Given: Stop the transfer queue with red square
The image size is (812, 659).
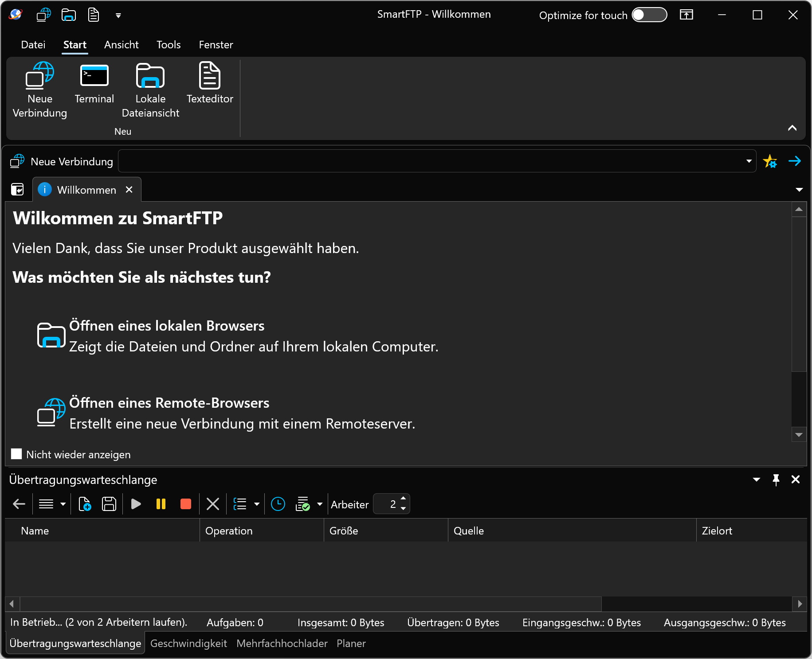Looking at the screenshot, I should pyautogui.click(x=186, y=504).
